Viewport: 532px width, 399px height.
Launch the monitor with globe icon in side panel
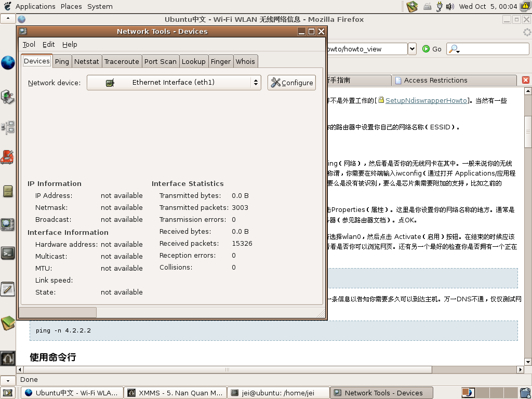coord(8,224)
